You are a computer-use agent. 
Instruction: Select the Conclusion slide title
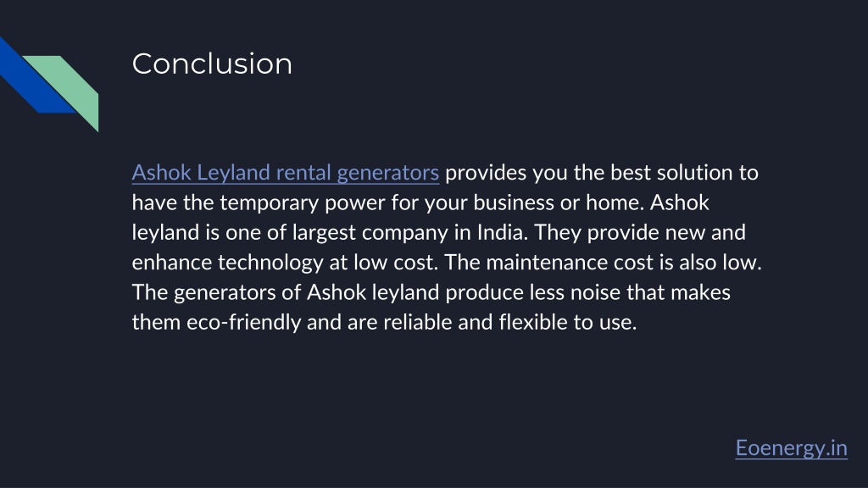[x=212, y=64]
